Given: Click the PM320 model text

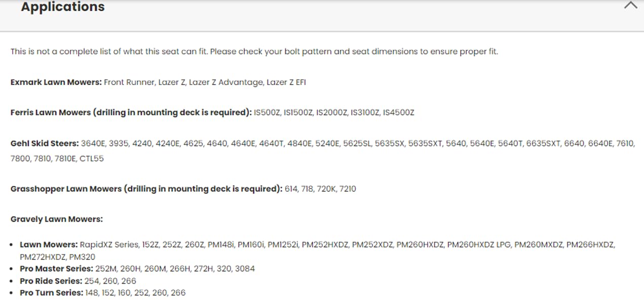Looking at the screenshot, I should click(82, 256).
